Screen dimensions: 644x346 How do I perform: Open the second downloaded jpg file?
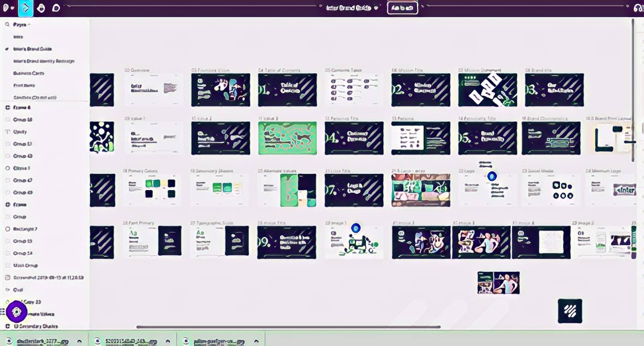click(131, 342)
